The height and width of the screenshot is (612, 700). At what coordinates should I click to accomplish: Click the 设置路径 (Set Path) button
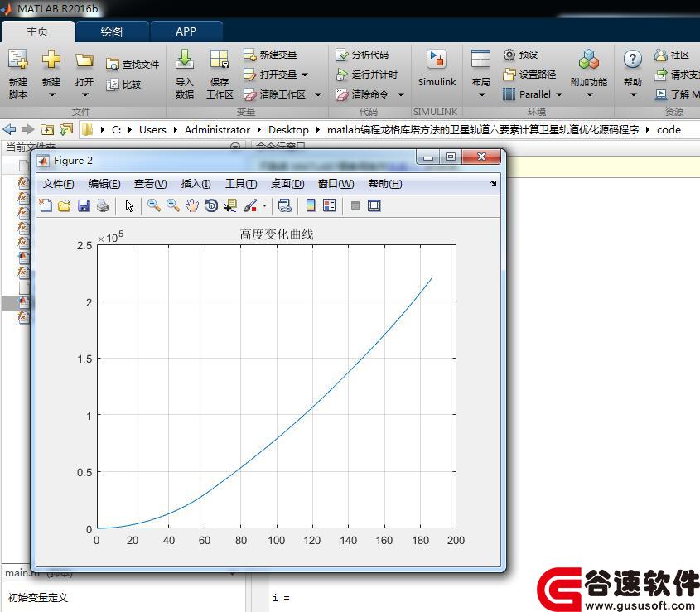[529, 75]
